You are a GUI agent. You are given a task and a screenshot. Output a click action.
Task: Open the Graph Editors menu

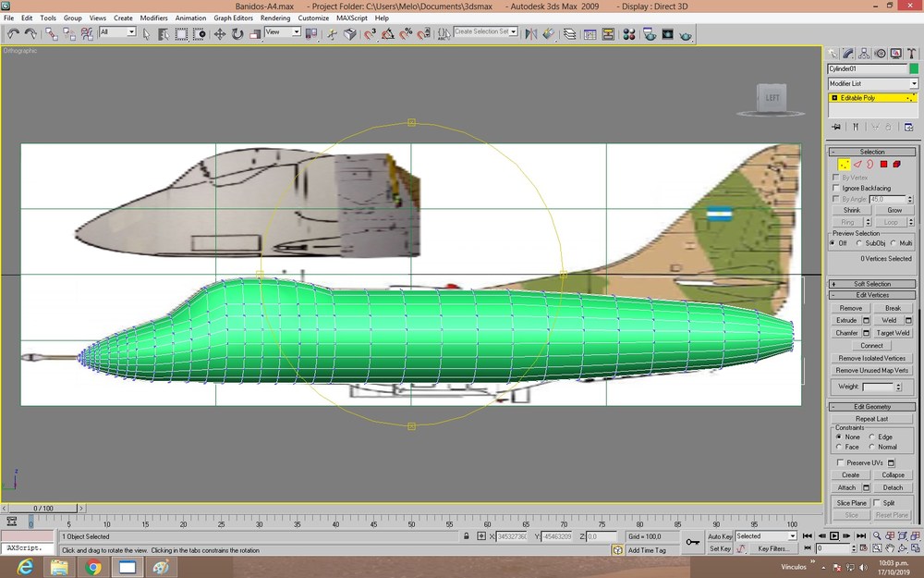coord(234,18)
